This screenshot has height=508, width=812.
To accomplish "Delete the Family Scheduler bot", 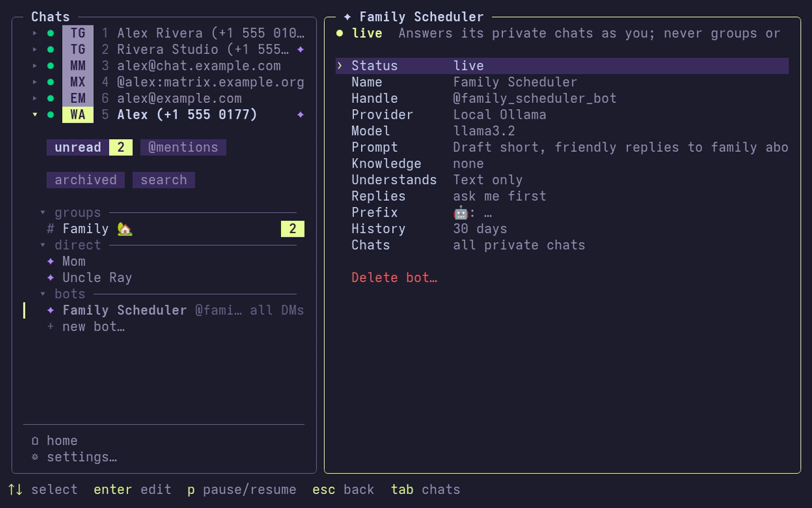I will point(395,277).
